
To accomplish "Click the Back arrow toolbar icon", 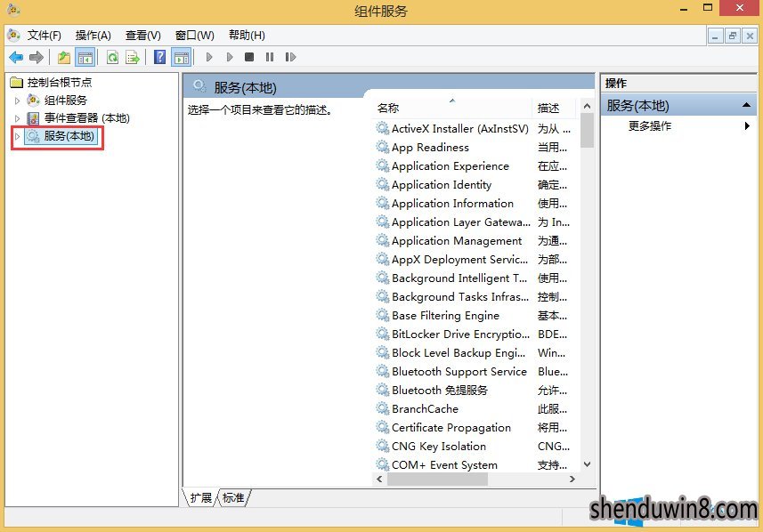I will 16,58.
